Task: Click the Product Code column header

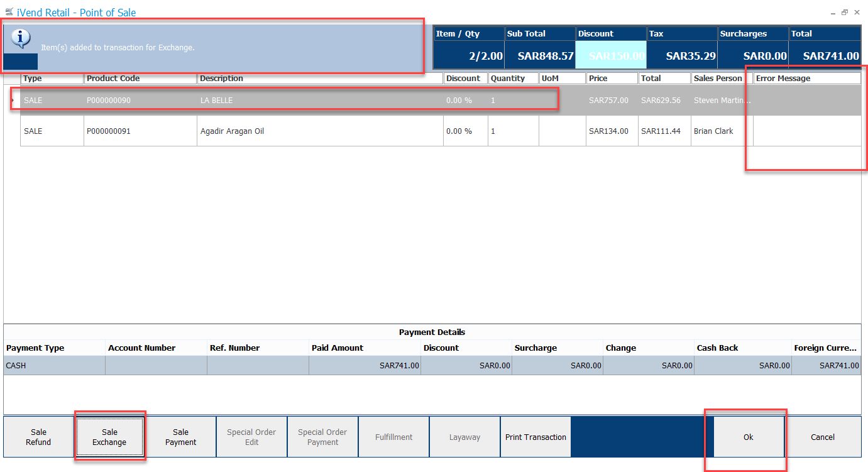Action: click(140, 79)
